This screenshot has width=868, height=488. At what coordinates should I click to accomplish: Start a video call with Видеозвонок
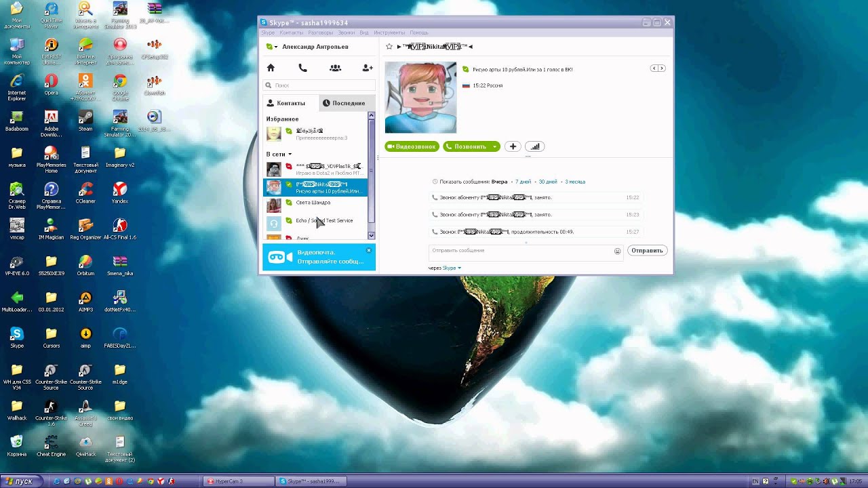pyautogui.click(x=412, y=146)
